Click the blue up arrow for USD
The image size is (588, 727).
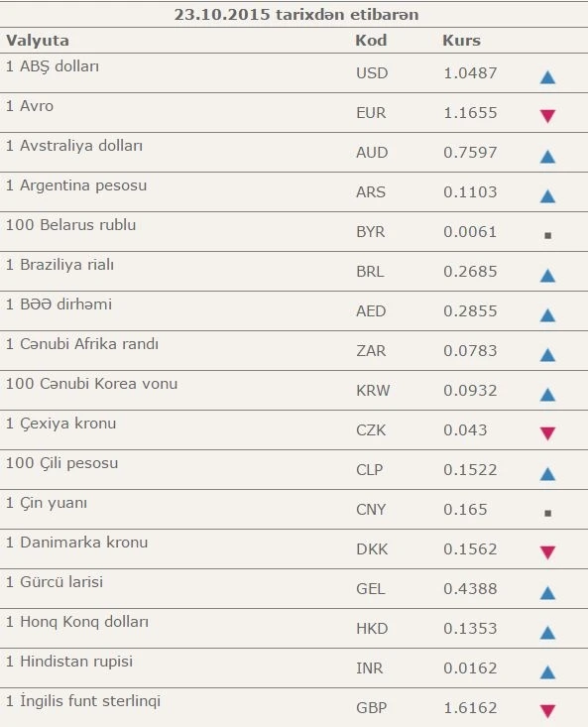[x=547, y=77]
